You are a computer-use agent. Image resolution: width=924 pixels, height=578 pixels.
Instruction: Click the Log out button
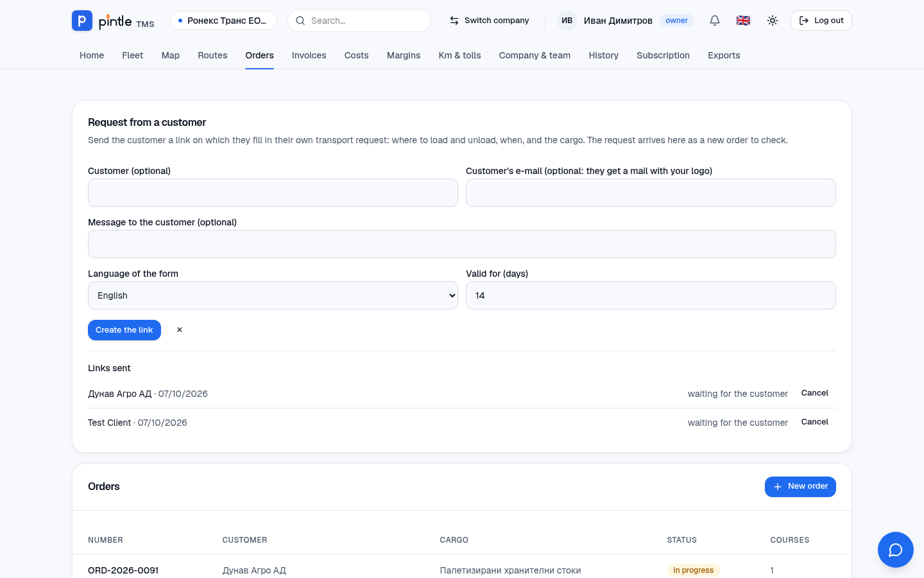(821, 21)
